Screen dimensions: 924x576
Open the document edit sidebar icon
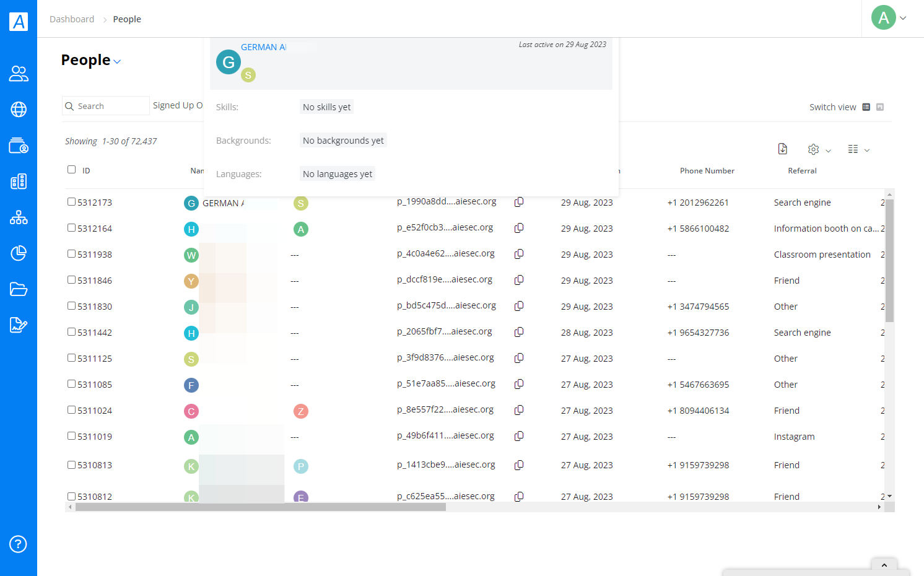coord(19,325)
